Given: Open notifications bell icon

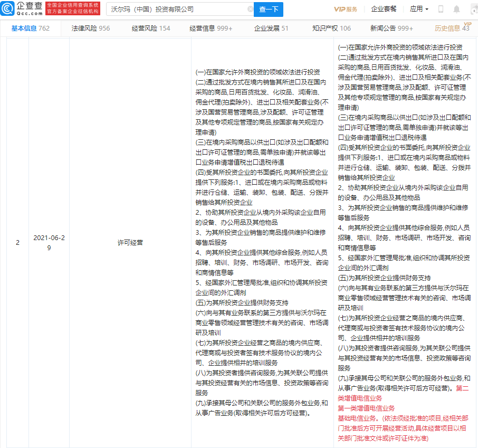Looking at the screenshot, I should 456,9.
